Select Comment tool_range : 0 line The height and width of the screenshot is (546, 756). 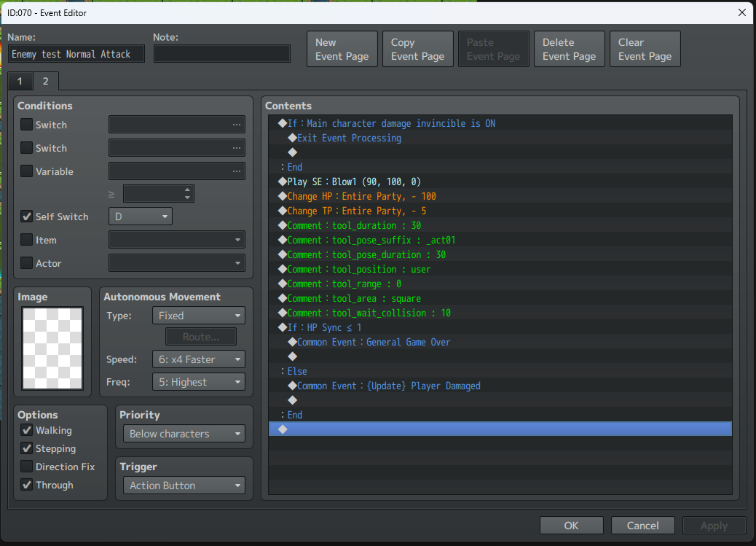point(500,284)
